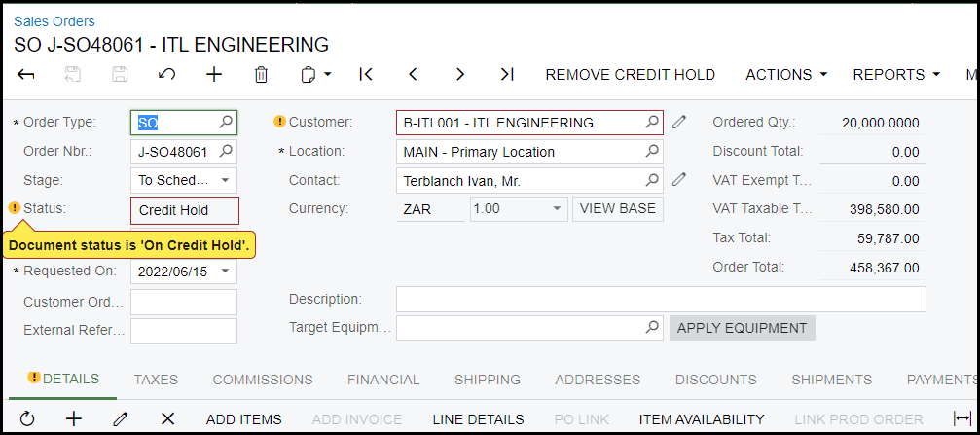980x435 pixels.
Task: Add new sales order with plus icon
Action: 214,75
